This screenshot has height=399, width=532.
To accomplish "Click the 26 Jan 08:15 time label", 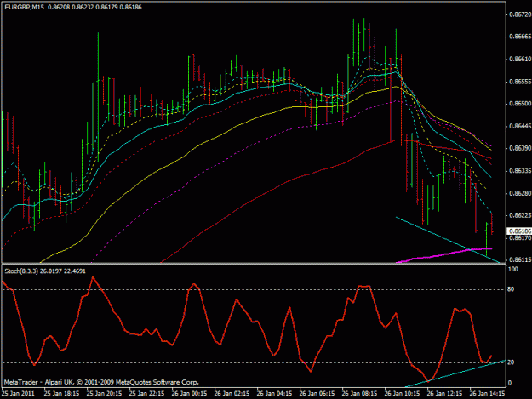I will point(359,394).
